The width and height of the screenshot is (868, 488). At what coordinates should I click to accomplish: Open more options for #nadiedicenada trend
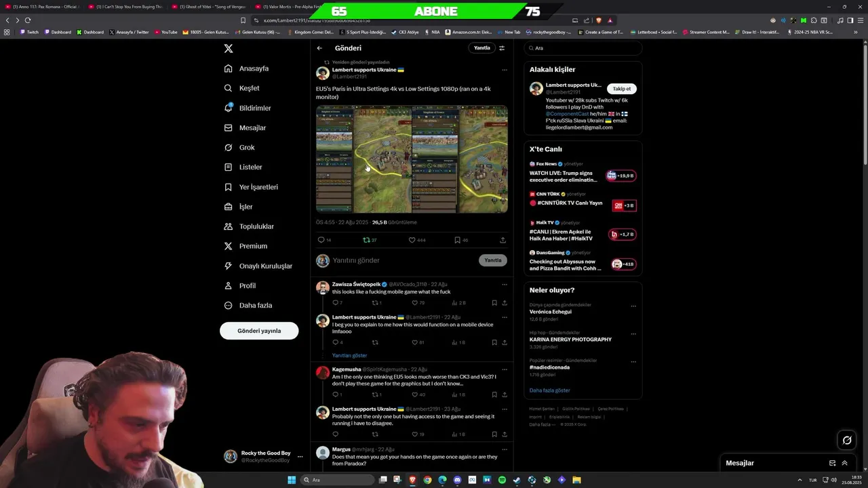click(633, 361)
